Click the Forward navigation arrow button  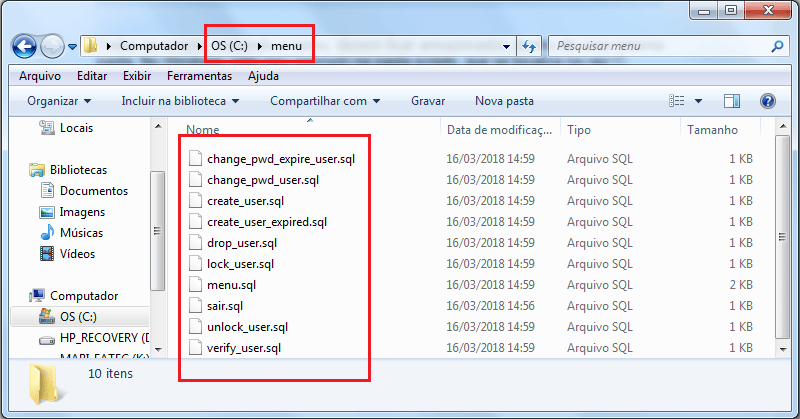coord(53,46)
